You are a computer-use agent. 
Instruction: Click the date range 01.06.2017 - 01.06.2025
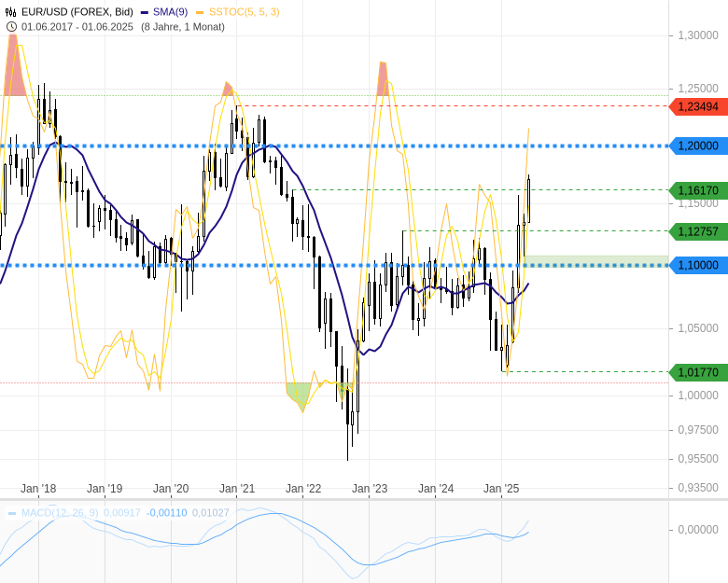click(77, 27)
